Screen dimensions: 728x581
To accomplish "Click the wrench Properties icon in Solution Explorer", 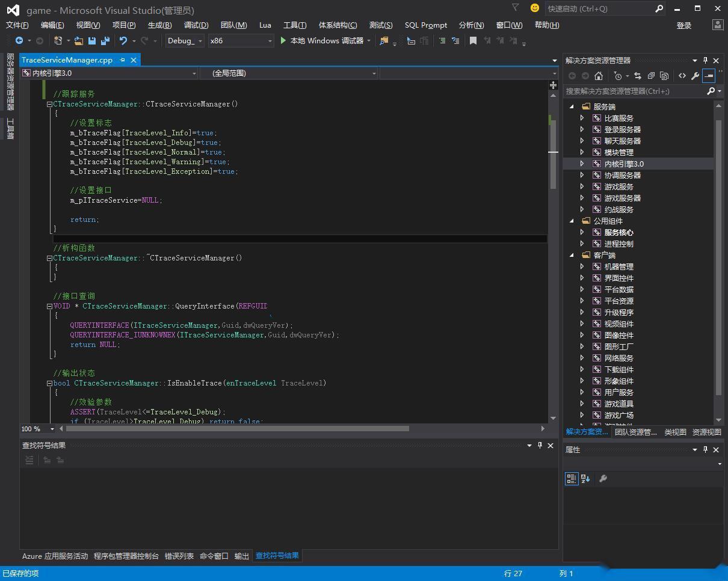I will (x=695, y=76).
